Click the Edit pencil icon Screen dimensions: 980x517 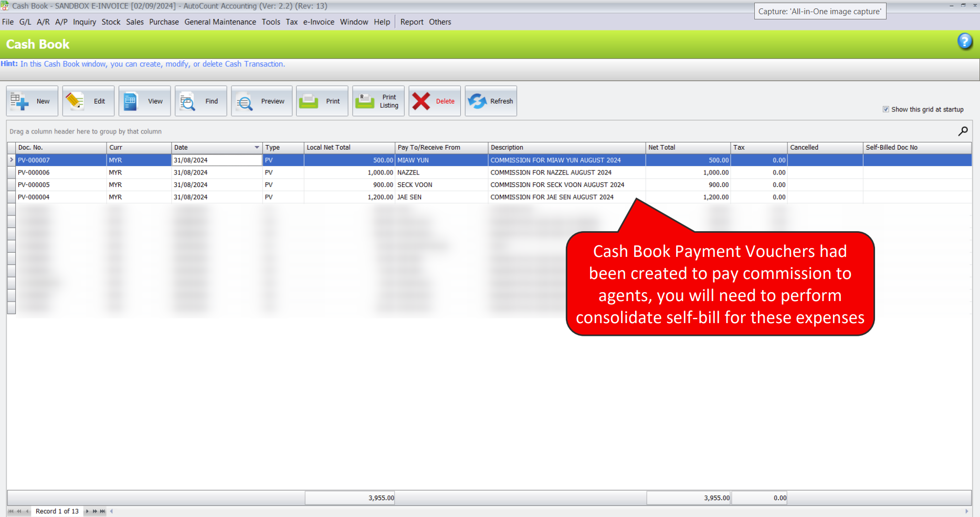coord(76,101)
